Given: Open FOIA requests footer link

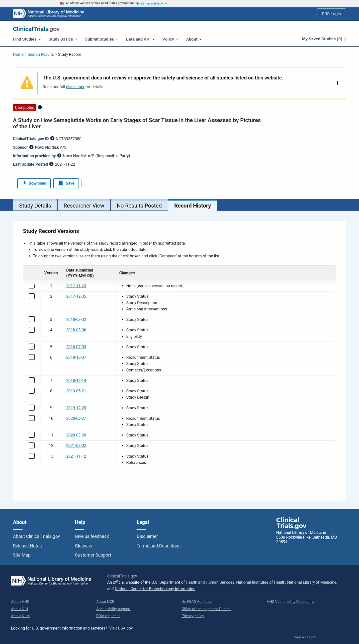Looking at the screenshot, I should (x=108, y=616).
